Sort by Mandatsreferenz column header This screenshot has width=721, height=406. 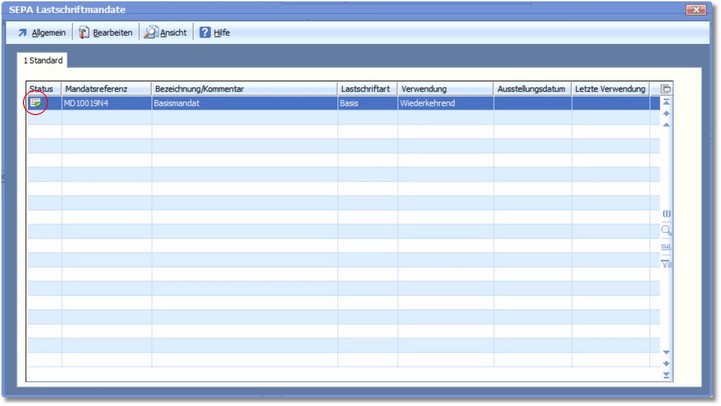(106, 89)
